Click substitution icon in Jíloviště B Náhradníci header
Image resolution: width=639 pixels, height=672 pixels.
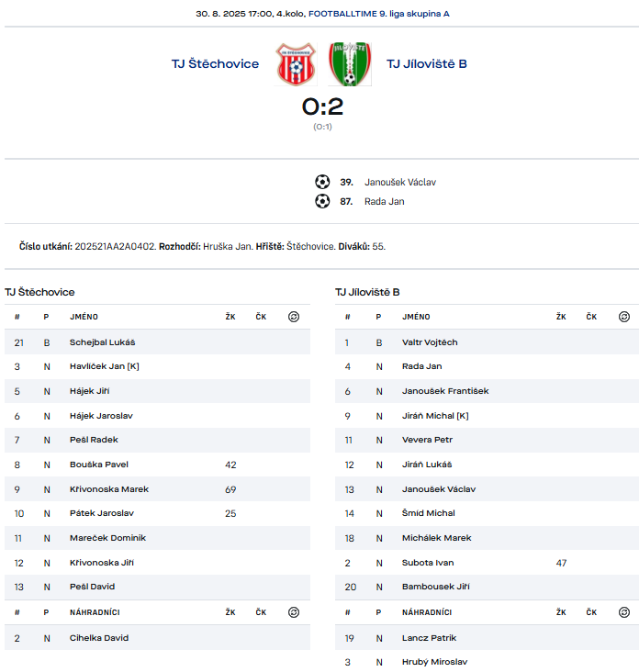tap(624, 612)
